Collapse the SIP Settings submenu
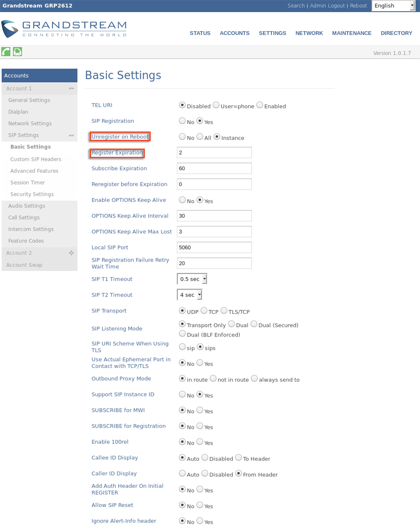 pos(71,135)
